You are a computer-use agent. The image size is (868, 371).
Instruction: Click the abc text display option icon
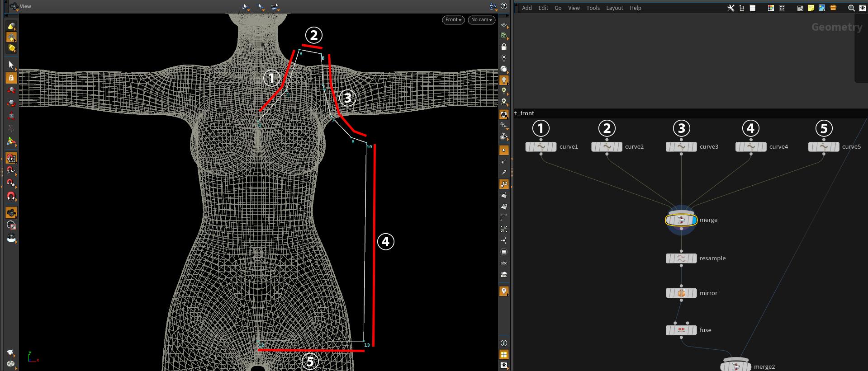[x=504, y=263]
